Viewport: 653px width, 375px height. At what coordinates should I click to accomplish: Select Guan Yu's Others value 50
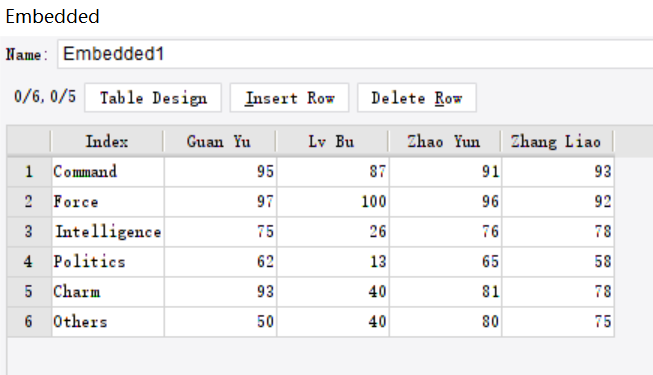[221, 322]
